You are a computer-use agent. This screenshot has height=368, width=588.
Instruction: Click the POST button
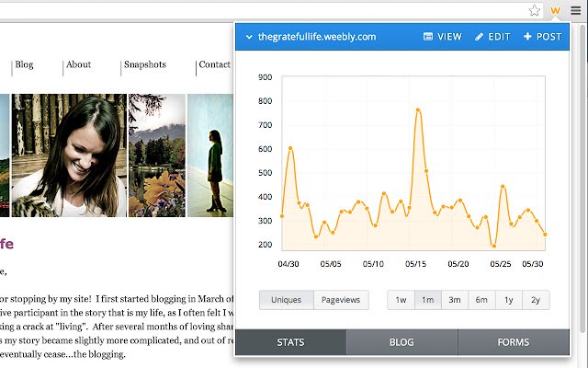click(x=542, y=37)
